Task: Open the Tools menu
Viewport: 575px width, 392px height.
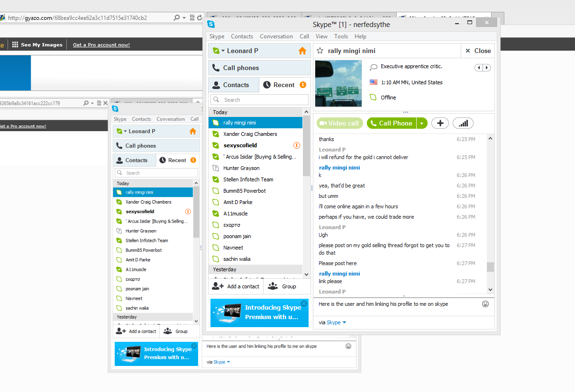Action: pos(341,36)
